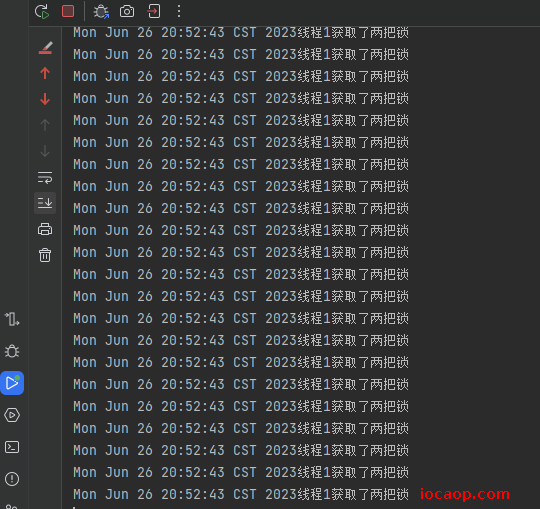Open the Services tool window hexagon icon
The image size is (540, 509).
click(12, 415)
